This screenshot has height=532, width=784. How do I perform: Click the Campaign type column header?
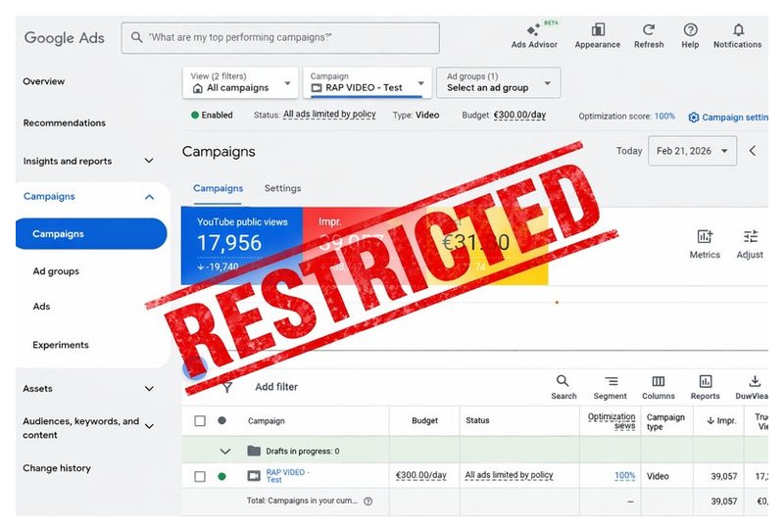(x=665, y=421)
